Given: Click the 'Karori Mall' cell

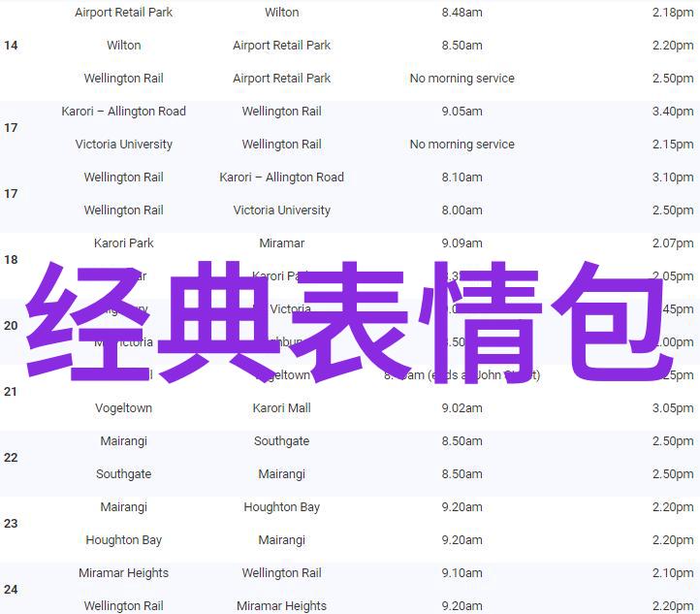Looking at the screenshot, I should click(x=282, y=408).
